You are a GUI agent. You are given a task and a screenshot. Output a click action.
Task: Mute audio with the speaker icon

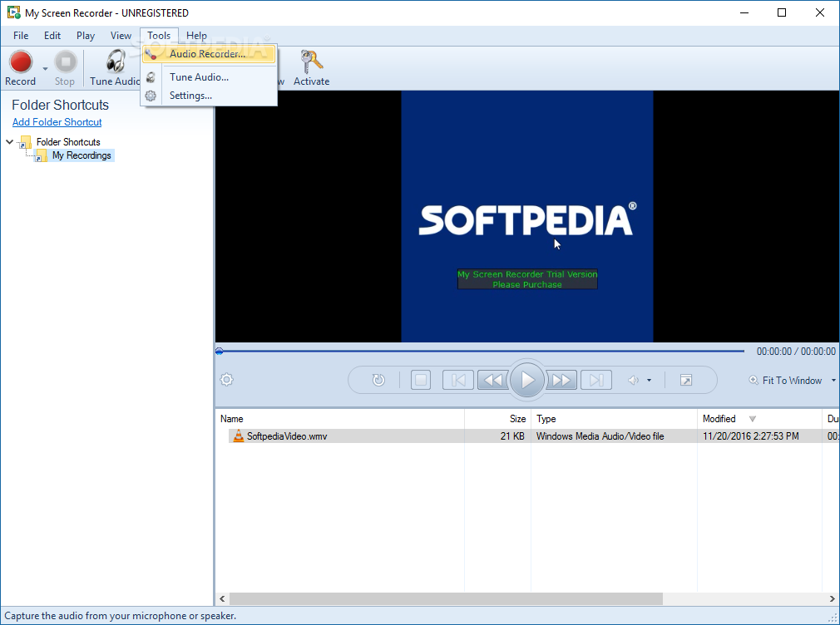633,381
